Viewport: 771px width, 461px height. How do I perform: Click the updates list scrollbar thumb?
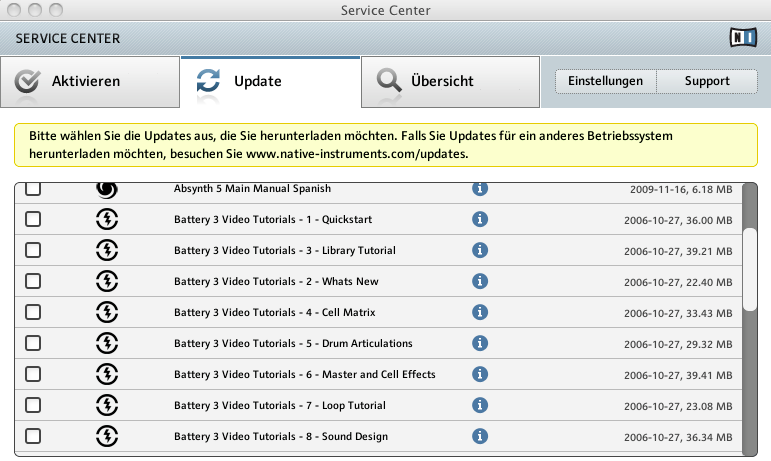click(749, 269)
